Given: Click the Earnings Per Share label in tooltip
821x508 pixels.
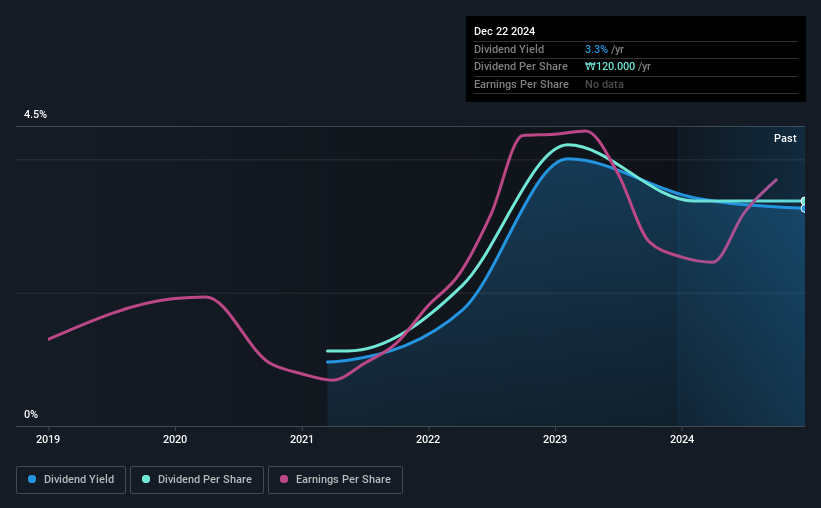Looking at the screenshot, I should pyautogui.click(x=521, y=84).
